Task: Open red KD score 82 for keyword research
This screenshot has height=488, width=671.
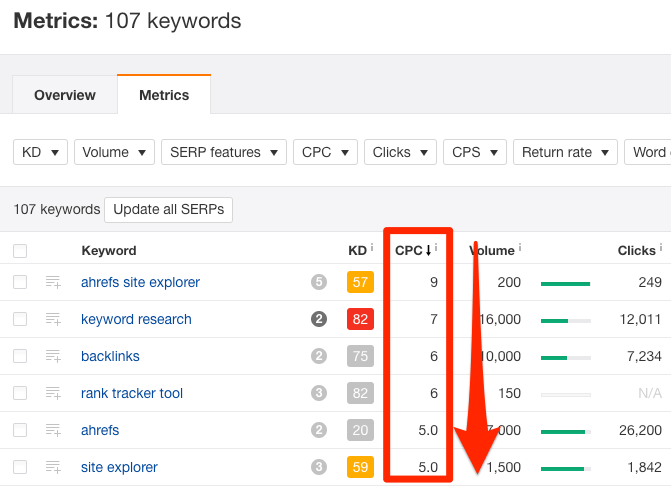Action: tap(360, 319)
